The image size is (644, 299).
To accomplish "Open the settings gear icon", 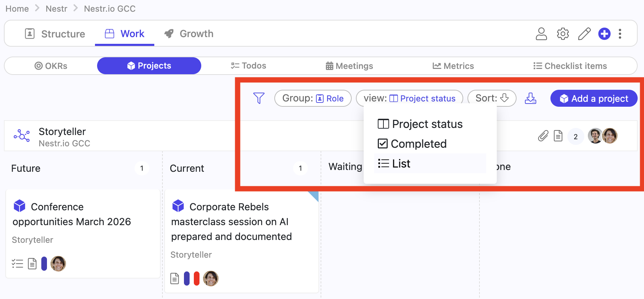I will click(563, 34).
